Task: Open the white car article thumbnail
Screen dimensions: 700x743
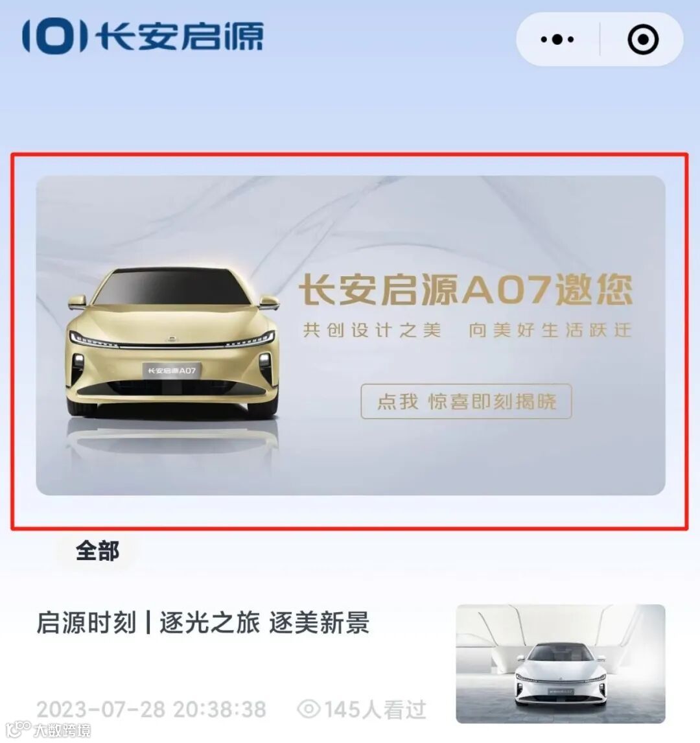Action: (x=560, y=663)
